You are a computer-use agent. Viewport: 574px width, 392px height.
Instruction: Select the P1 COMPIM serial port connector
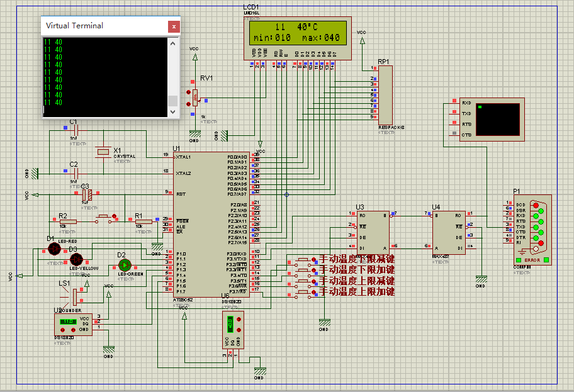[x=532, y=230]
